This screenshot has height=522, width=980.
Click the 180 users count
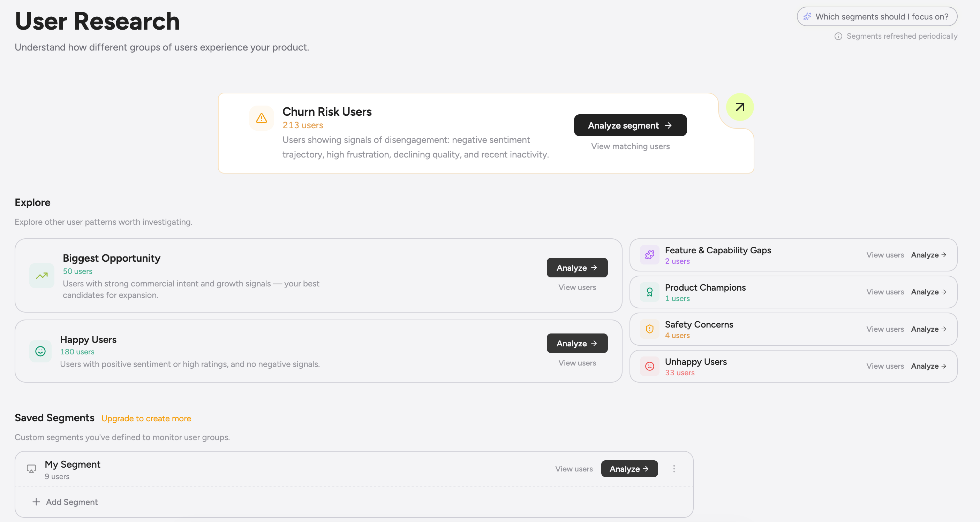(77, 352)
